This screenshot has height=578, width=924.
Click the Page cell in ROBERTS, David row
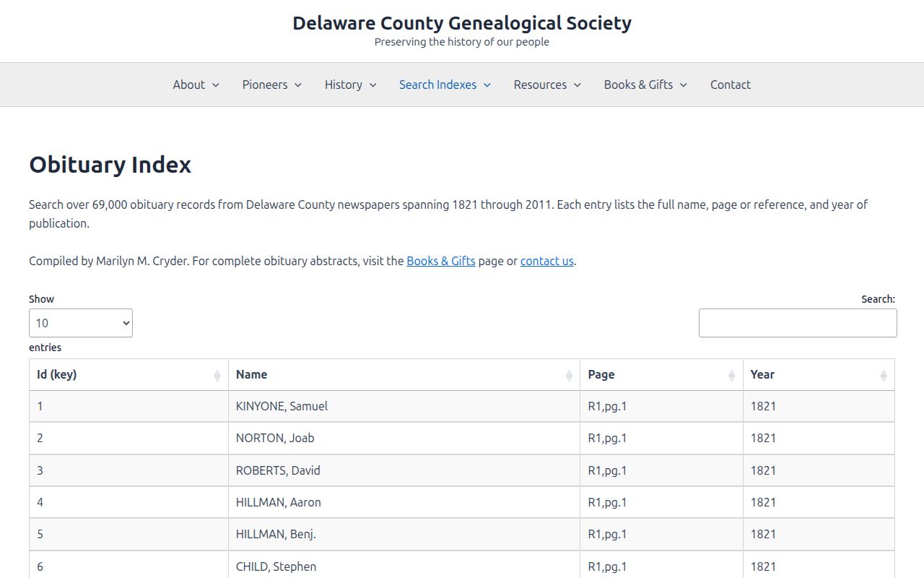661,470
